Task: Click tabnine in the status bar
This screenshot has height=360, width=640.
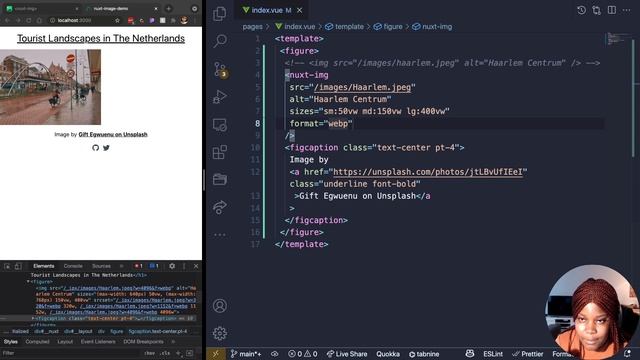Action: point(424,354)
